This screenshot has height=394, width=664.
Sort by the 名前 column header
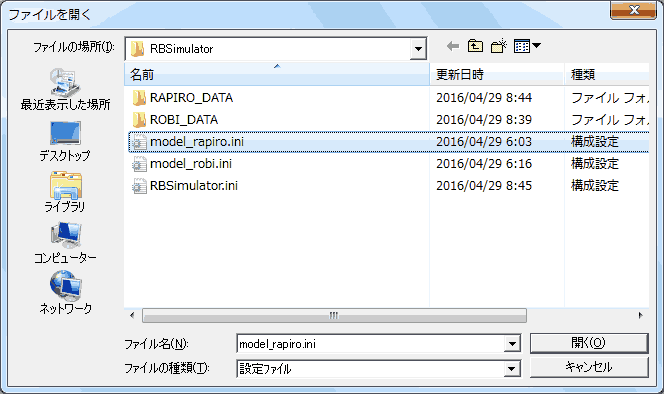(x=277, y=75)
